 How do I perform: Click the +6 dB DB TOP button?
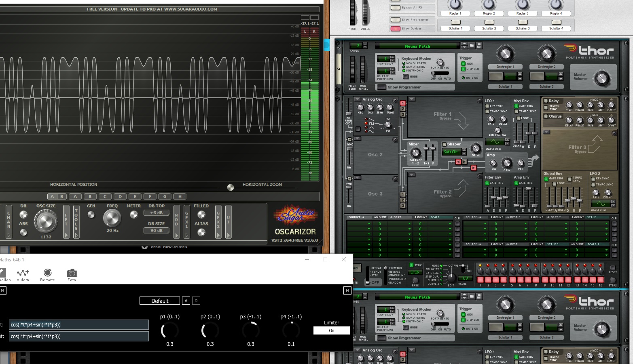(156, 213)
